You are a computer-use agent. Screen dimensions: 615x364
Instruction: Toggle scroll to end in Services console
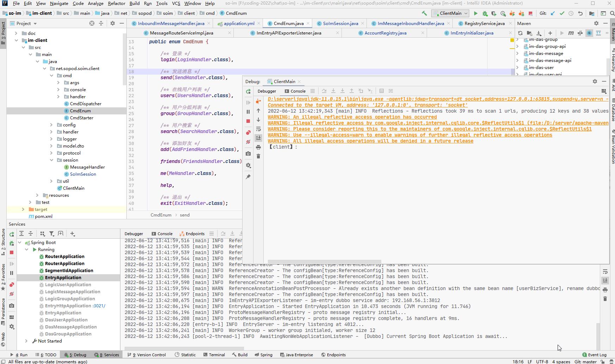pyautogui.click(x=605, y=281)
